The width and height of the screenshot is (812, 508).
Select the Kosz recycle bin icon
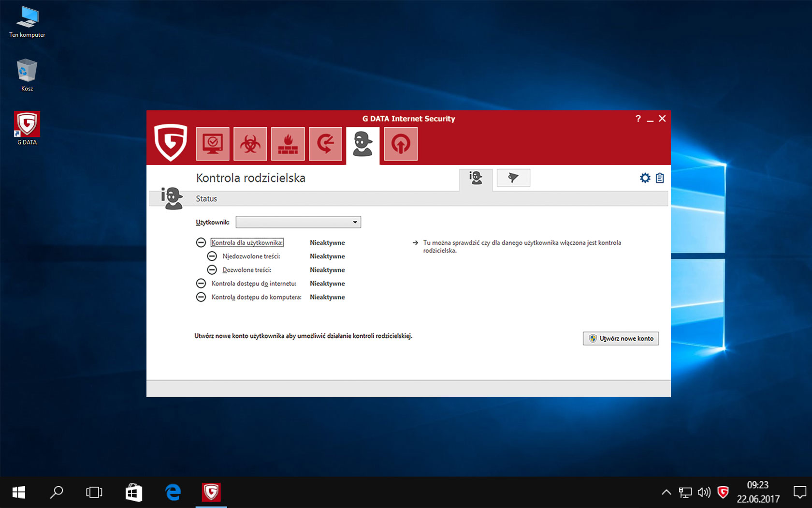[x=27, y=75]
